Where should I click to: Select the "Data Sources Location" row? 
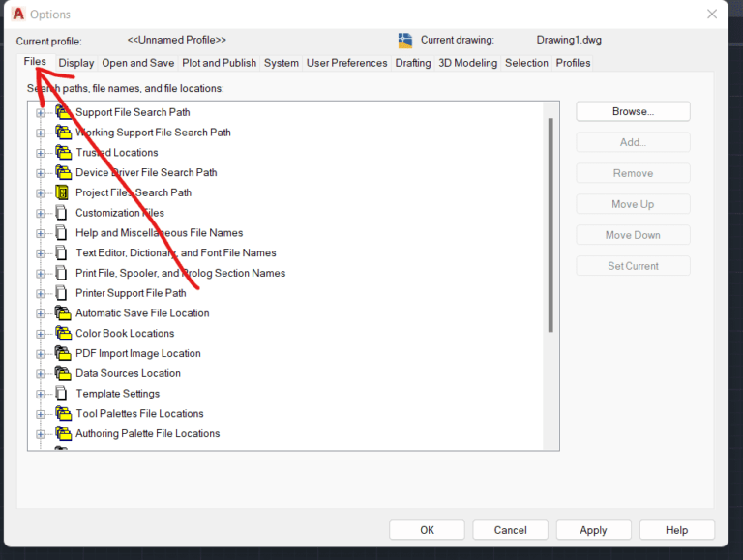128,373
